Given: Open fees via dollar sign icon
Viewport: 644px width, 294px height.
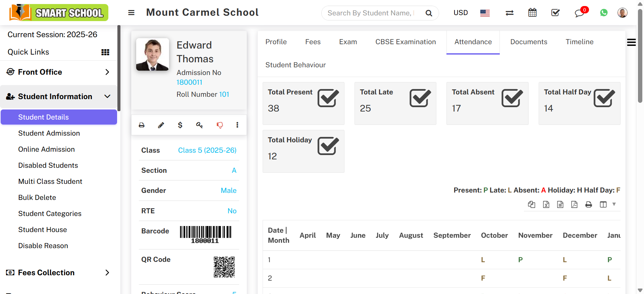Looking at the screenshot, I should tap(180, 125).
